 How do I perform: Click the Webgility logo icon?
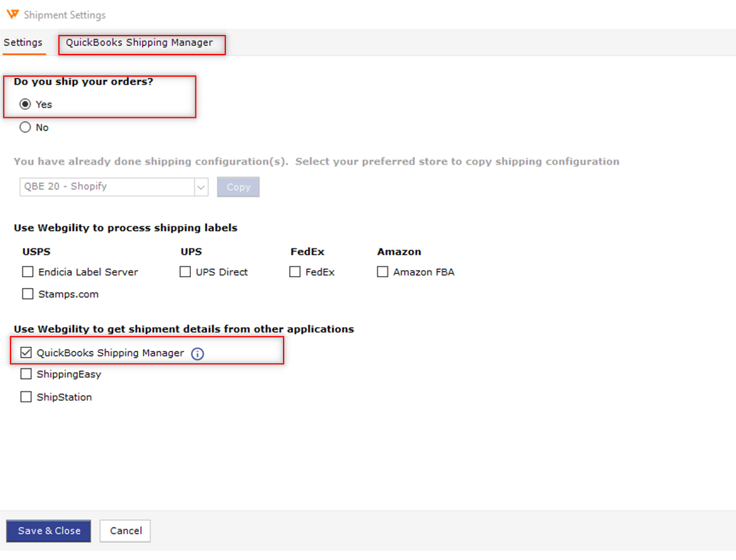13,15
